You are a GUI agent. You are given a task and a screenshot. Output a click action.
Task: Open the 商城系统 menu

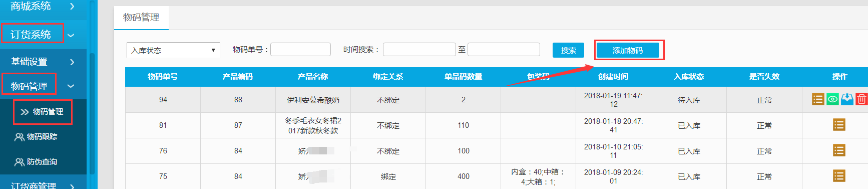click(31, 6)
